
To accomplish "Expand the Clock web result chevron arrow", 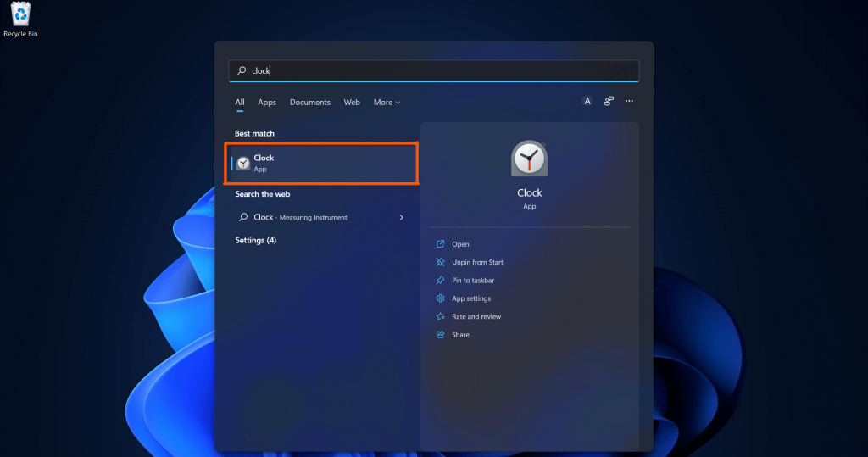I will coord(401,218).
